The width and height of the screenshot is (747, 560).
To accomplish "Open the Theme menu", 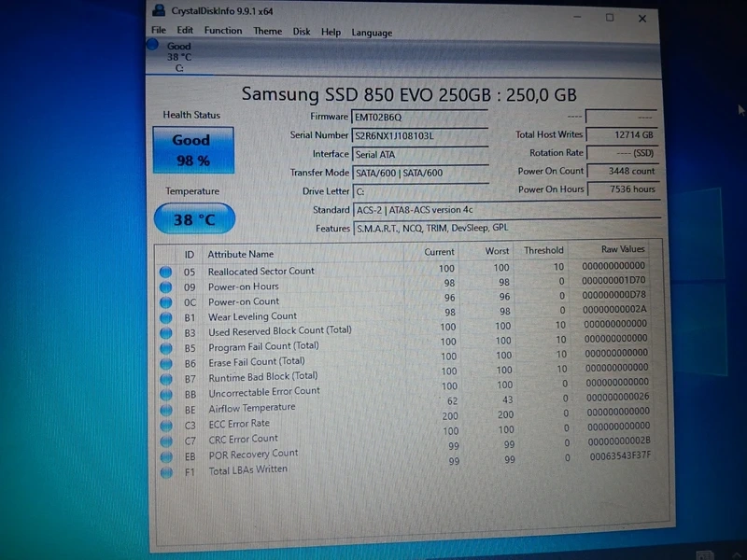I will click(267, 32).
